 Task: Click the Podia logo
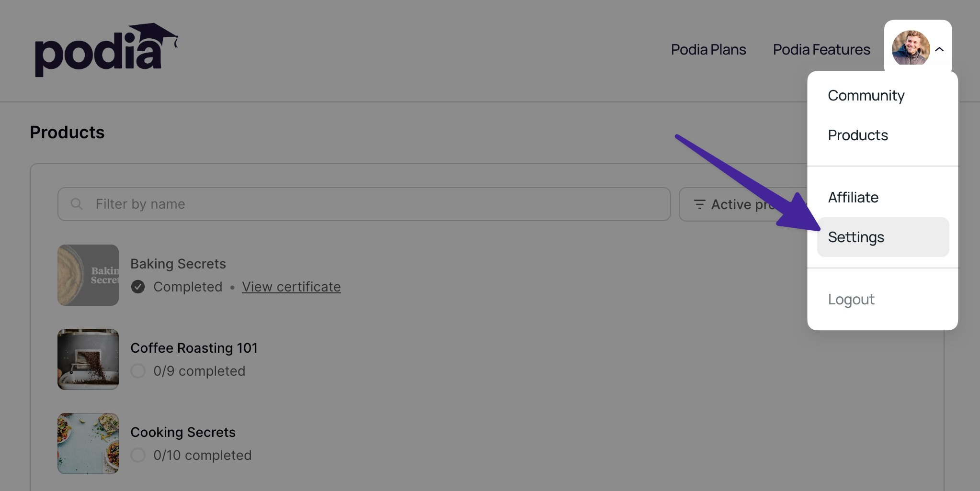pos(106,50)
